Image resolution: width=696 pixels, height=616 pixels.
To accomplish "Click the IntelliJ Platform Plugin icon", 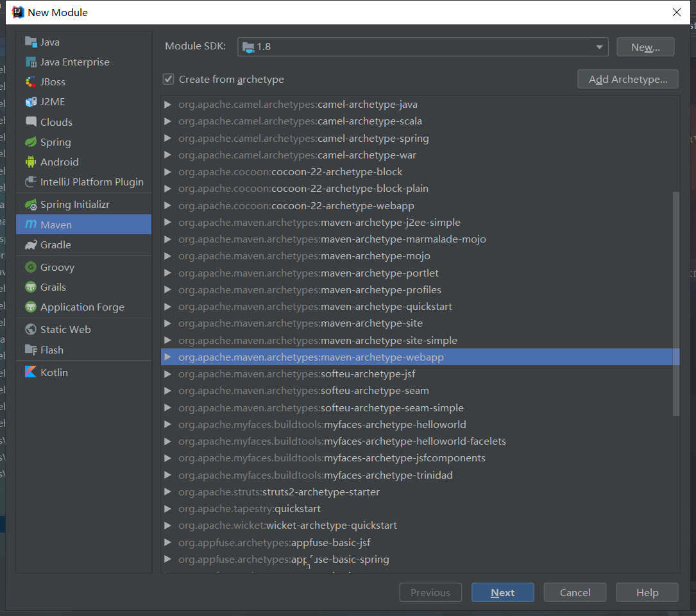I will pyautogui.click(x=31, y=182).
